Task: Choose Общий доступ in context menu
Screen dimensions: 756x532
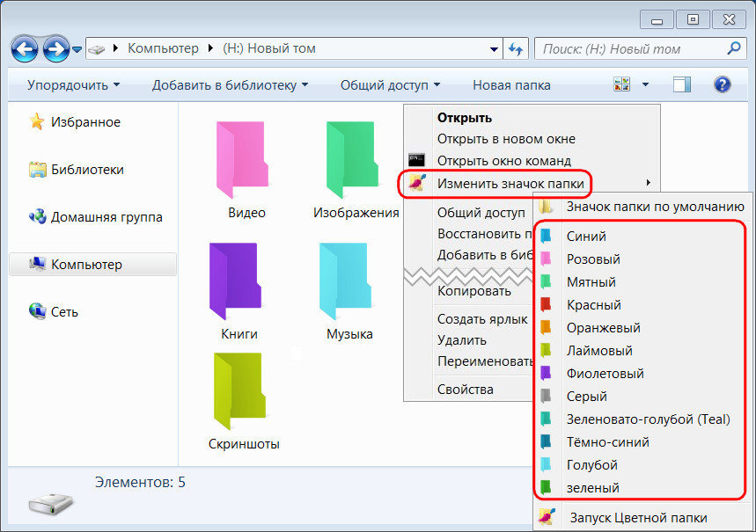Action: (481, 213)
